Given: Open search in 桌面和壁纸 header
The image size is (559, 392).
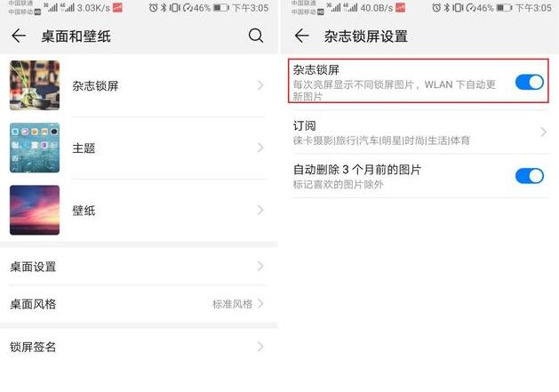Looking at the screenshot, I should pyautogui.click(x=256, y=36).
